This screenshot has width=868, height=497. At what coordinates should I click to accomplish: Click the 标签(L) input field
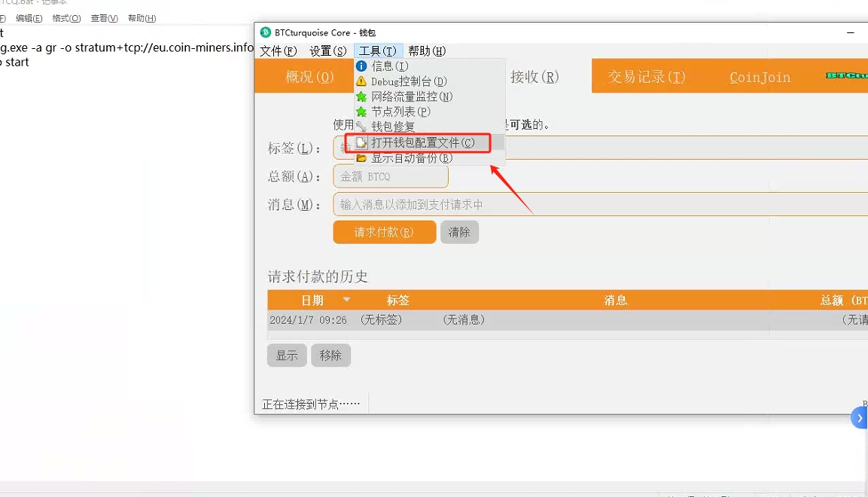coord(601,148)
